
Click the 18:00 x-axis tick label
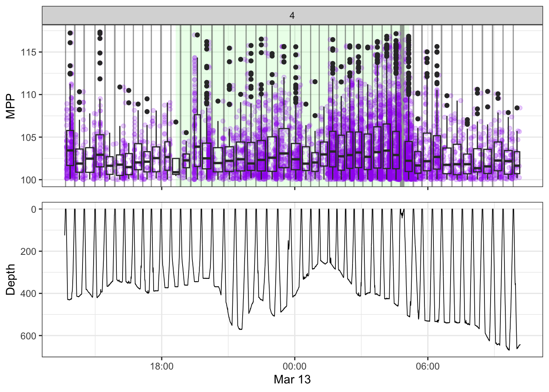(162, 366)
